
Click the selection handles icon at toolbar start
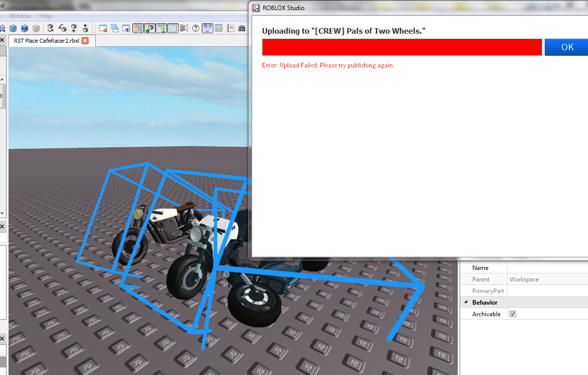tap(2, 29)
